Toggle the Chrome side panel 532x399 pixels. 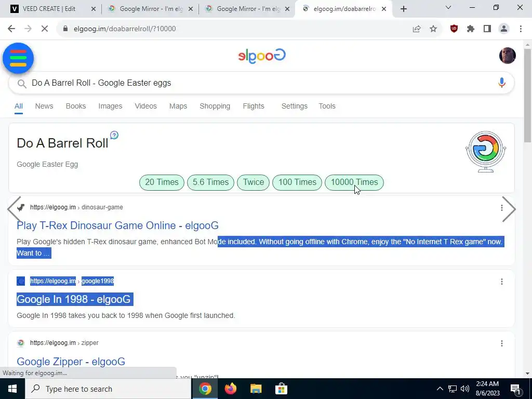[x=487, y=29]
